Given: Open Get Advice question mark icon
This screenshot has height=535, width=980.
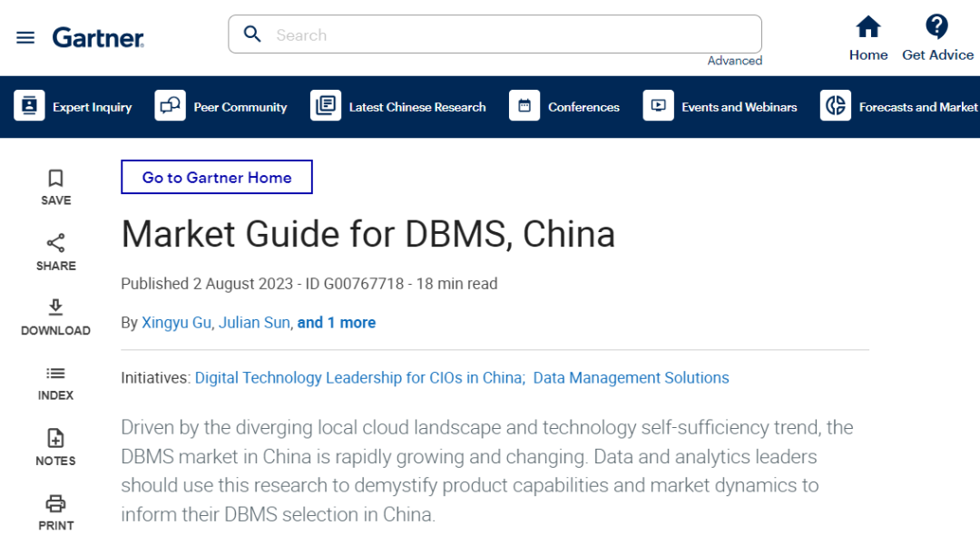Looking at the screenshot, I should (936, 27).
